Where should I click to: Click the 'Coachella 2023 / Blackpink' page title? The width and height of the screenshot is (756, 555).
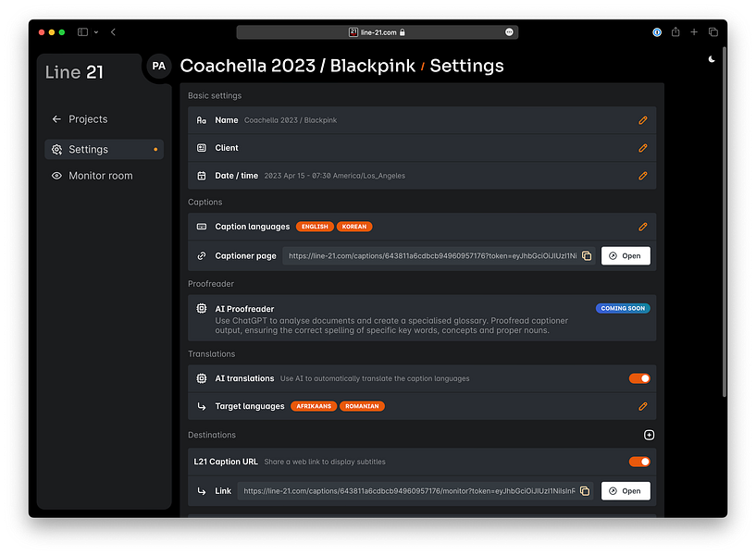coord(297,66)
